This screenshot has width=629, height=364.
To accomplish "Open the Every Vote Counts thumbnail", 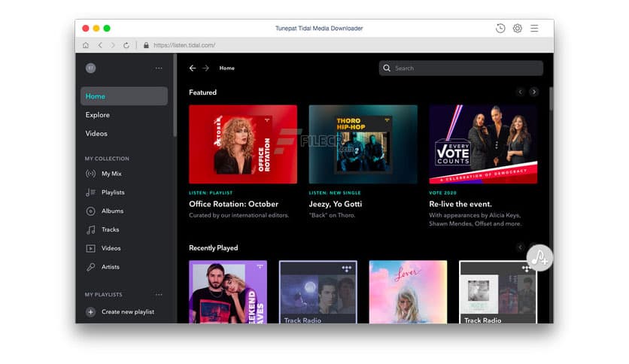I will click(x=483, y=144).
